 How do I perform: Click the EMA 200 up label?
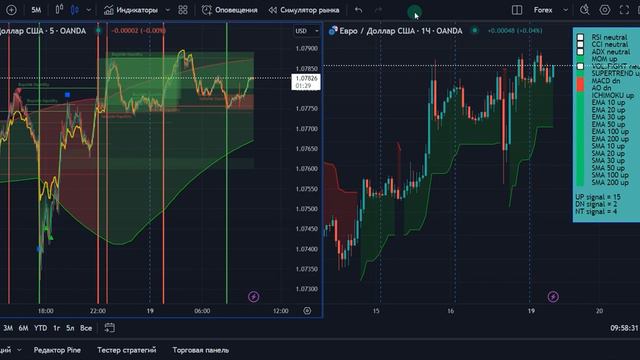tap(610, 139)
